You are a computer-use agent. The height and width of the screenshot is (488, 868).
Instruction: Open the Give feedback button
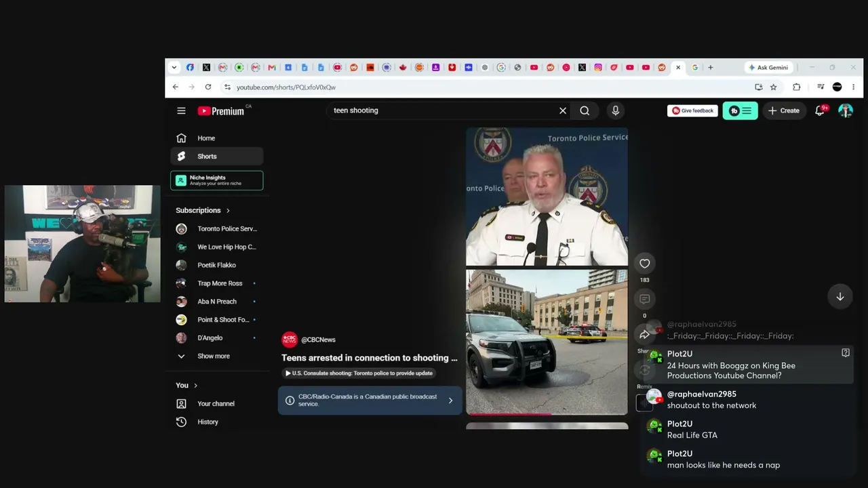(x=692, y=110)
